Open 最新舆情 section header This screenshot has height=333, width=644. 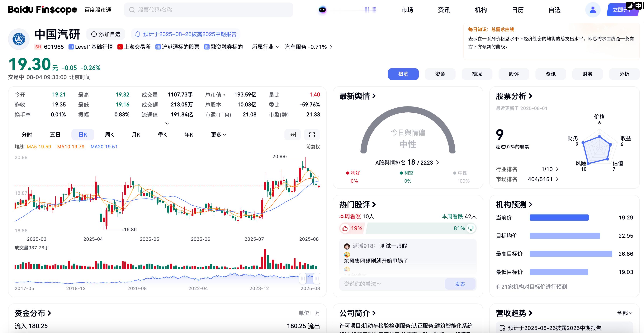(x=358, y=96)
